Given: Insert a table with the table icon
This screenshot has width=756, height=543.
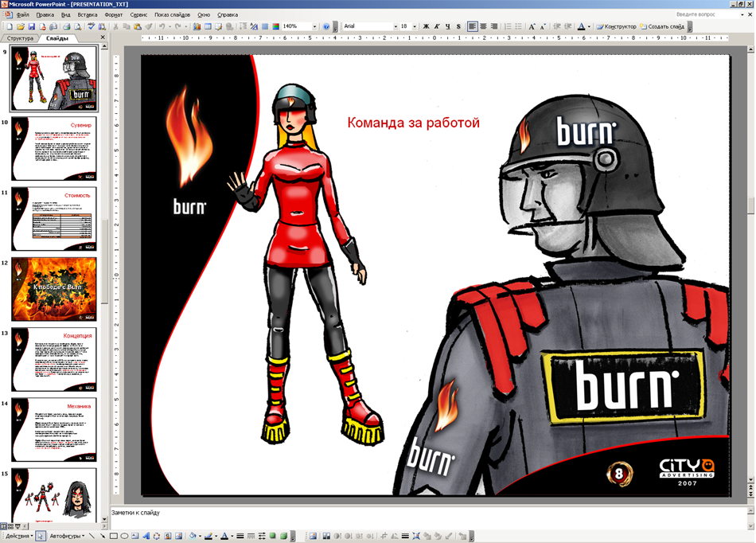Looking at the screenshot, I should coord(208,26).
